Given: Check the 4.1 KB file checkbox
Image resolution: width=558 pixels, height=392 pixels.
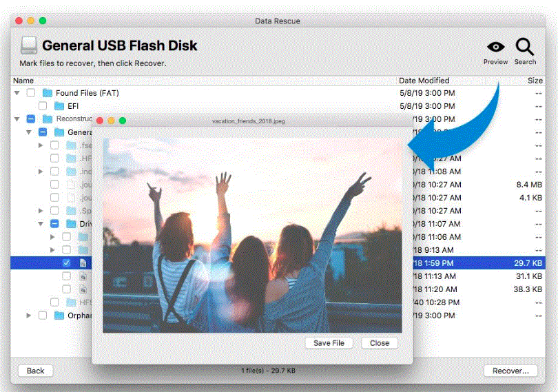Looking at the screenshot, I should coord(54,198).
